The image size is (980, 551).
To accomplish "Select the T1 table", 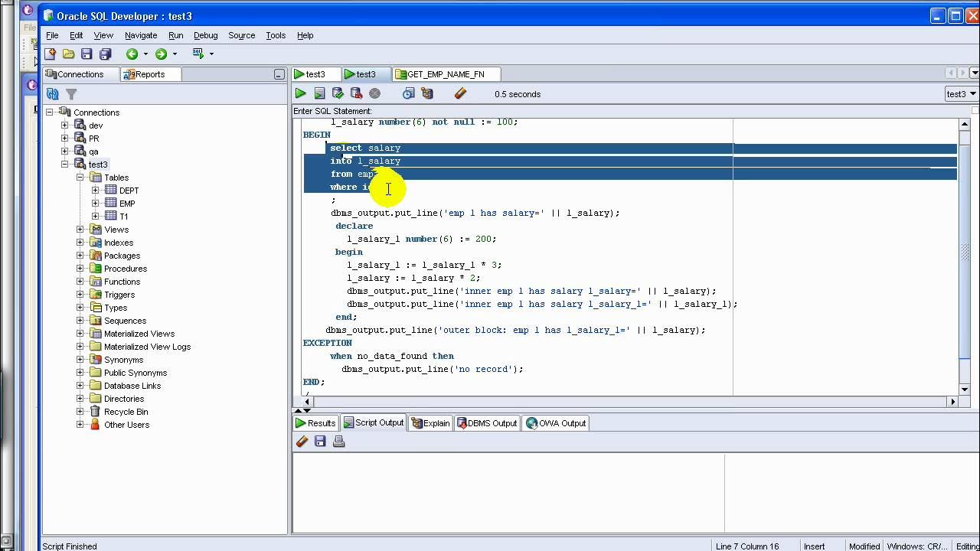I will pyautogui.click(x=123, y=217).
